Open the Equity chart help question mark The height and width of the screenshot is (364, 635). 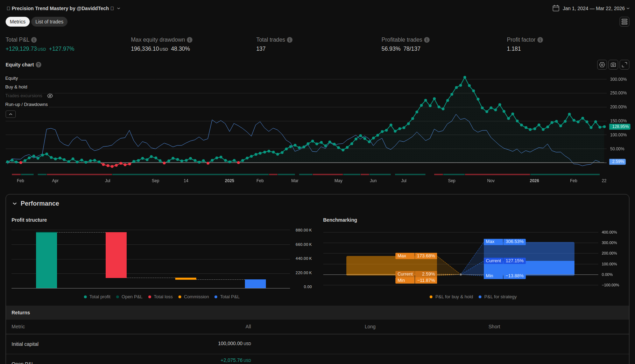point(38,65)
